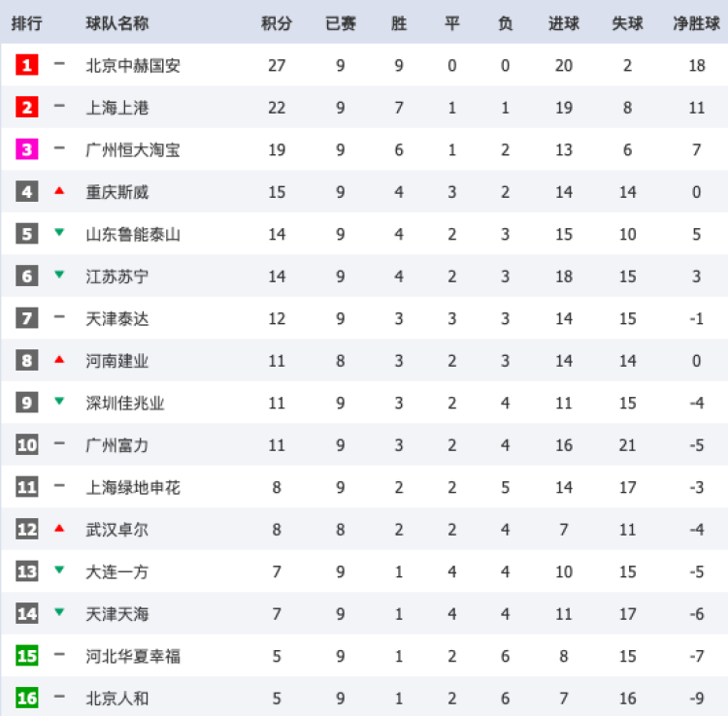
Task: Select team 河北华夏幸福
Action: tap(133, 656)
